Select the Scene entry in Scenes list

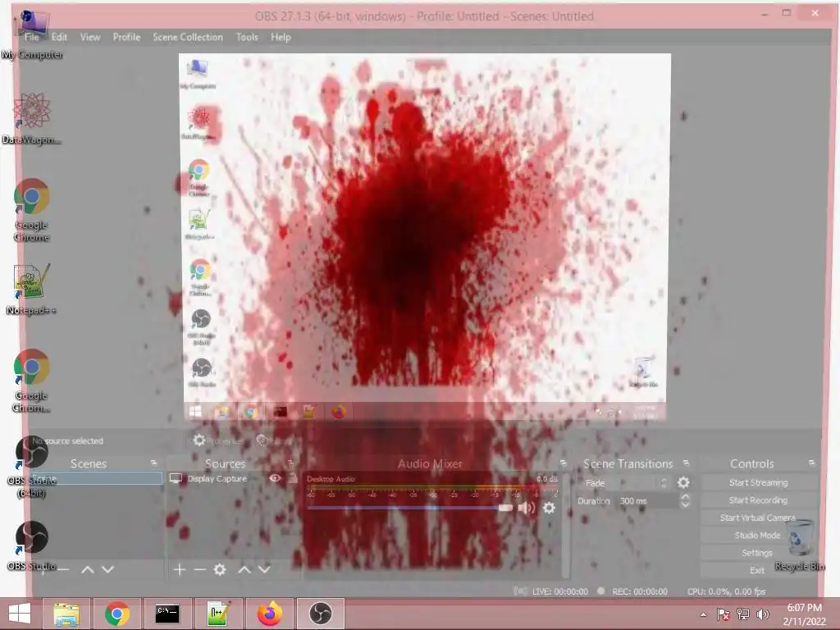click(x=97, y=478)
